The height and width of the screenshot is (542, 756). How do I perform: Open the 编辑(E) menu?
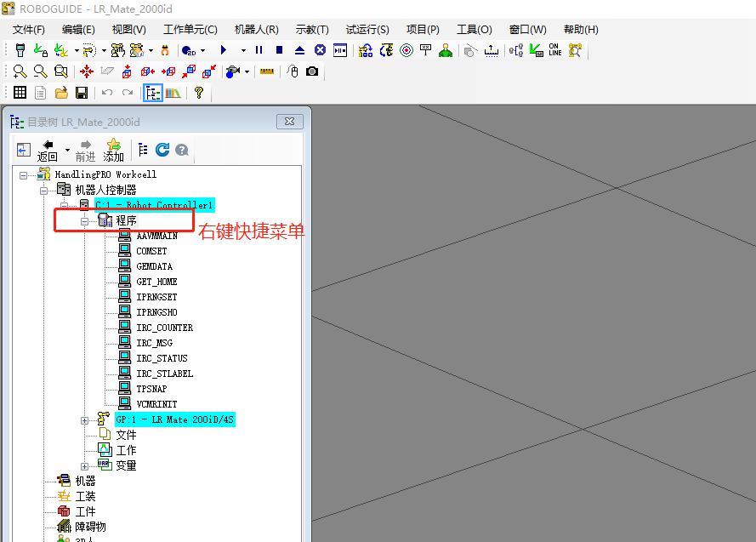point(78,30)
